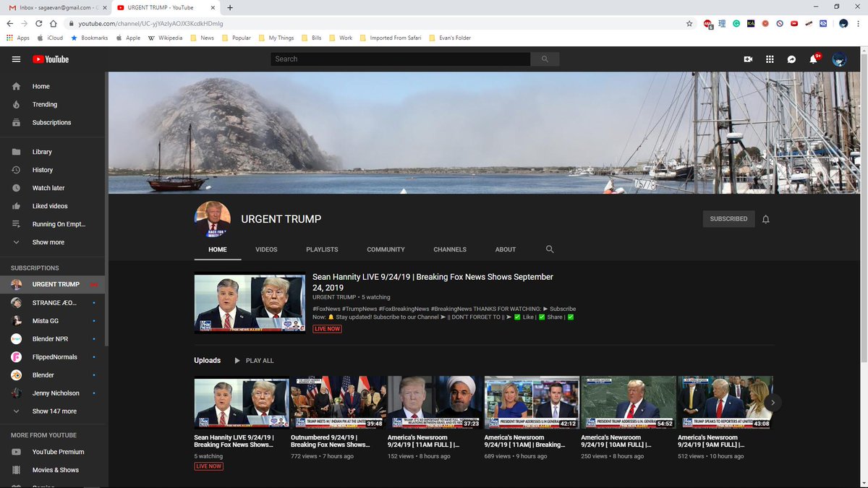The height and width of the screenshot is (488, 868).
Task: Open Chrome menu three dots
Action: (x=859, y=23)
